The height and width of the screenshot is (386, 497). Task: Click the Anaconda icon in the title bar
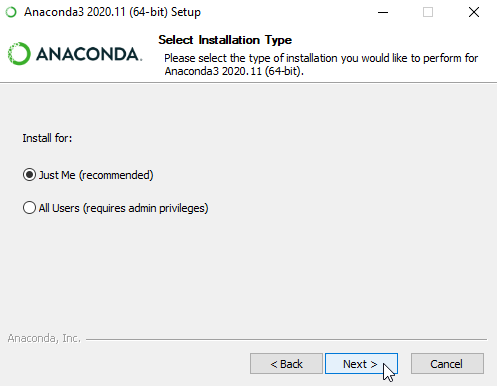pyautogui.click(x=11, y=12)
